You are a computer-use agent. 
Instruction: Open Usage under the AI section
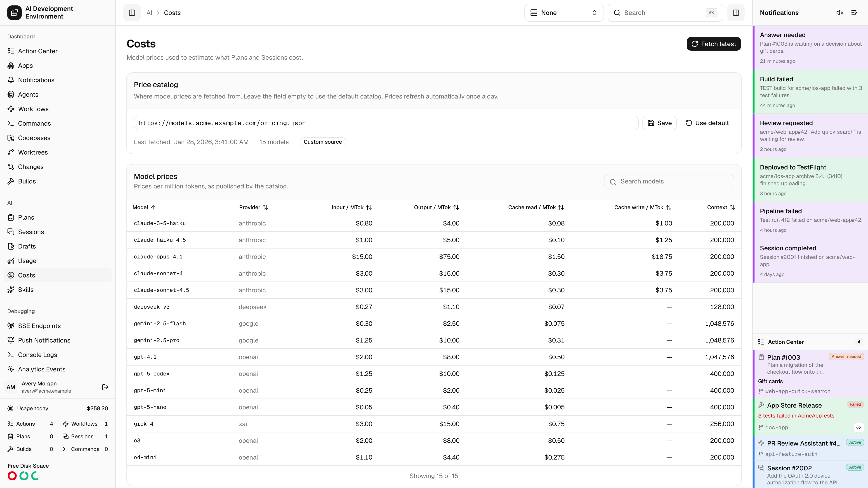pyautogui.click(x=58, y=261)
